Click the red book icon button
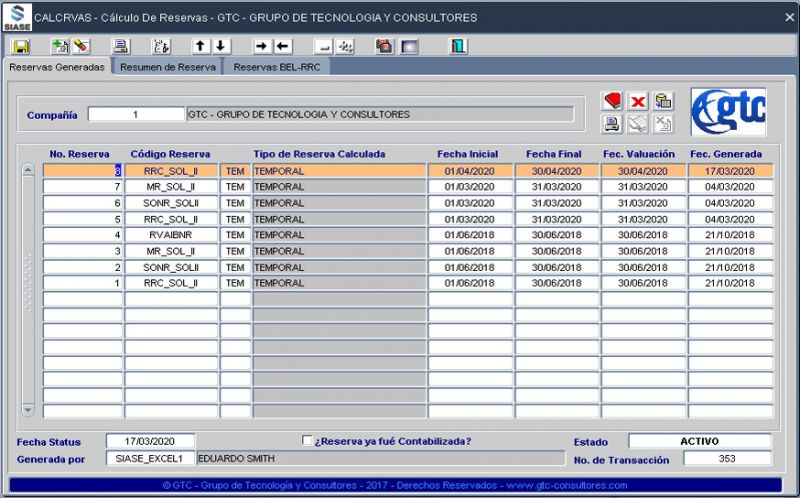This screenshot has height=498, width=800. tap(613, 102)
